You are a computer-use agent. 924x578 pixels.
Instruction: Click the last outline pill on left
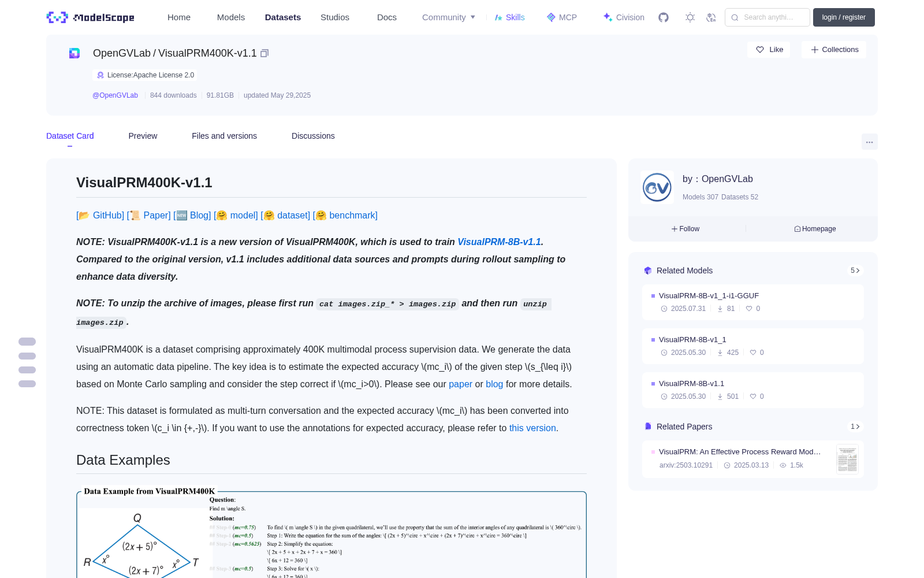click(x=27, y=384)
